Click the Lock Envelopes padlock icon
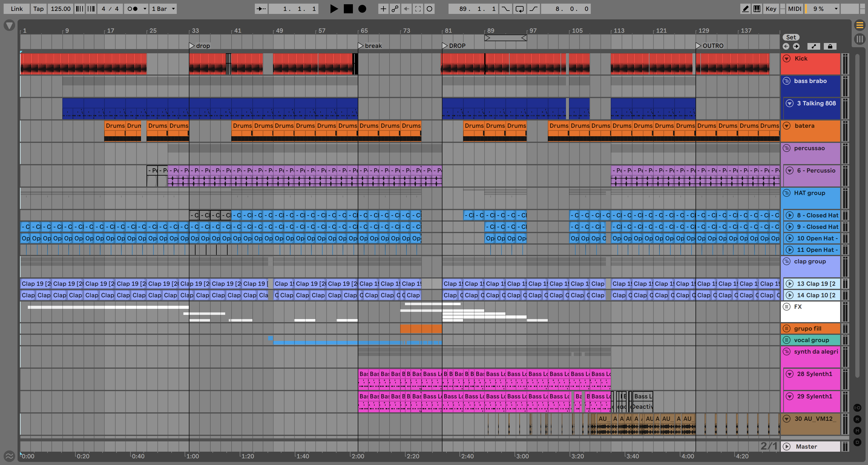 [x=830, y=46]
